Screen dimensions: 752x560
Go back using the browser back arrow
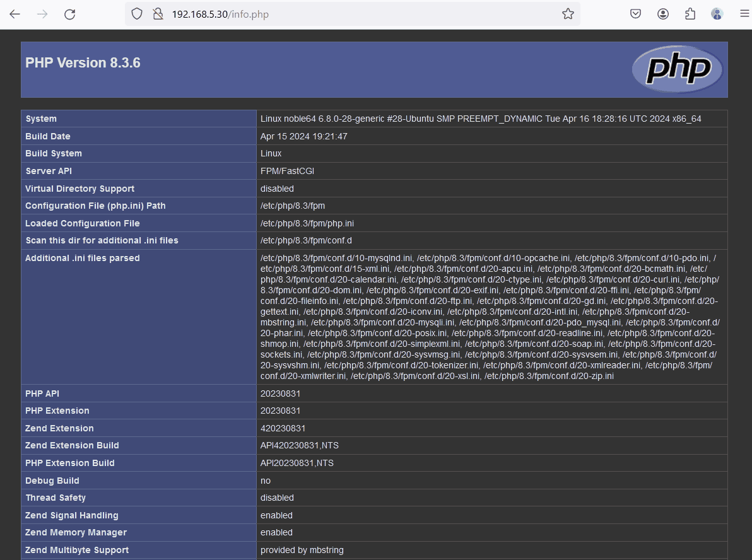point(15,14)
